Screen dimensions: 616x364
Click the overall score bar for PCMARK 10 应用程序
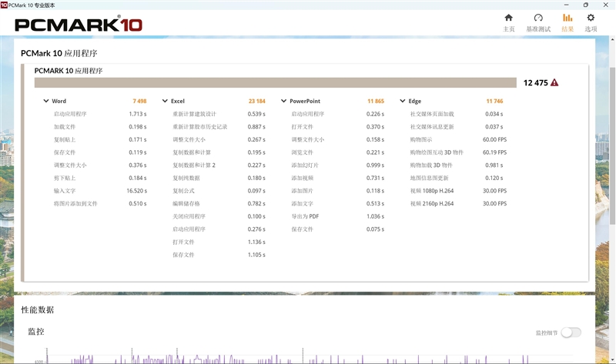276,82
